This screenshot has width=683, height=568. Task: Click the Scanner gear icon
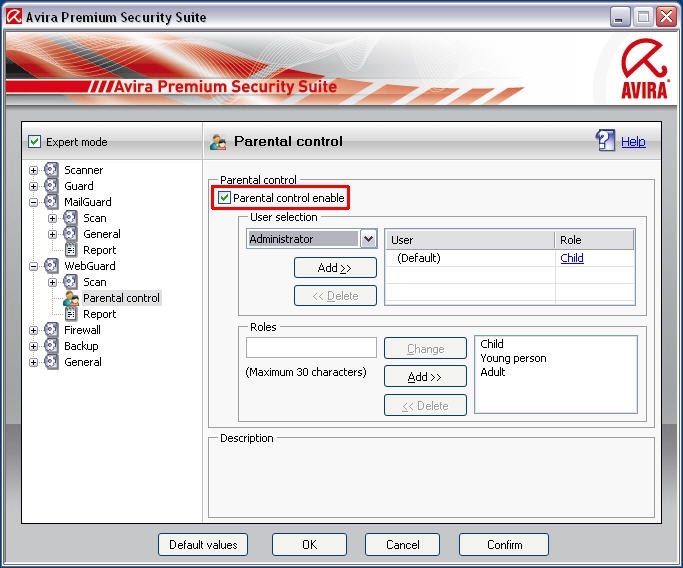(51, 169)
